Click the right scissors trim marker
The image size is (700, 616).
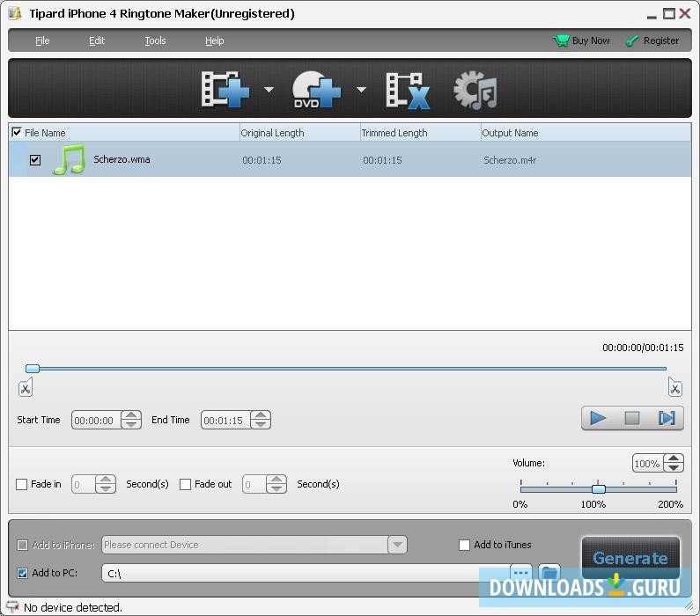click(x=675, y=387)
